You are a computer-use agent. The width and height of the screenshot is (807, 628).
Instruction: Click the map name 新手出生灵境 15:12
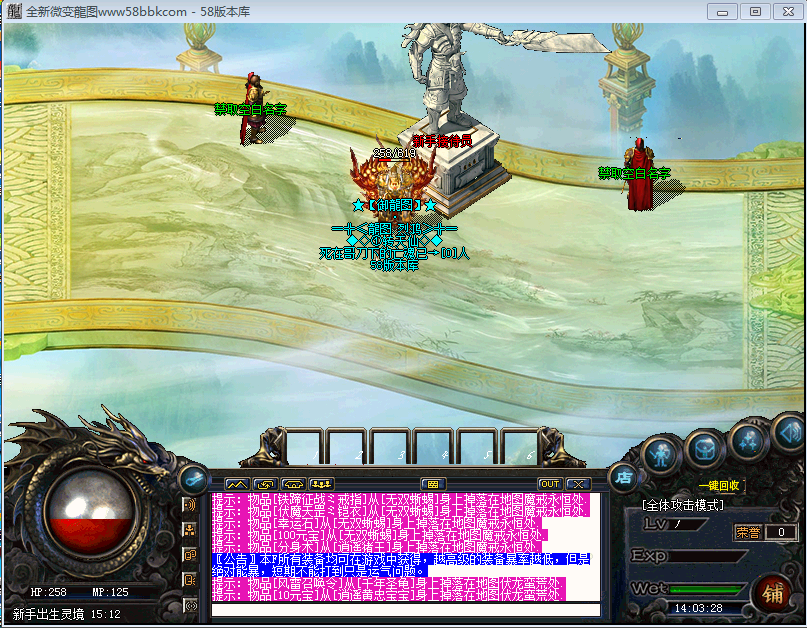coord(66,614)
